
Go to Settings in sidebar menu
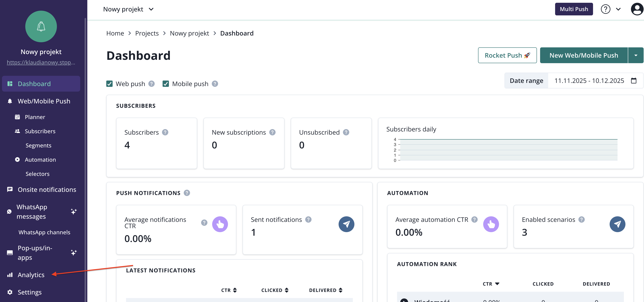(x=29, y=292)
